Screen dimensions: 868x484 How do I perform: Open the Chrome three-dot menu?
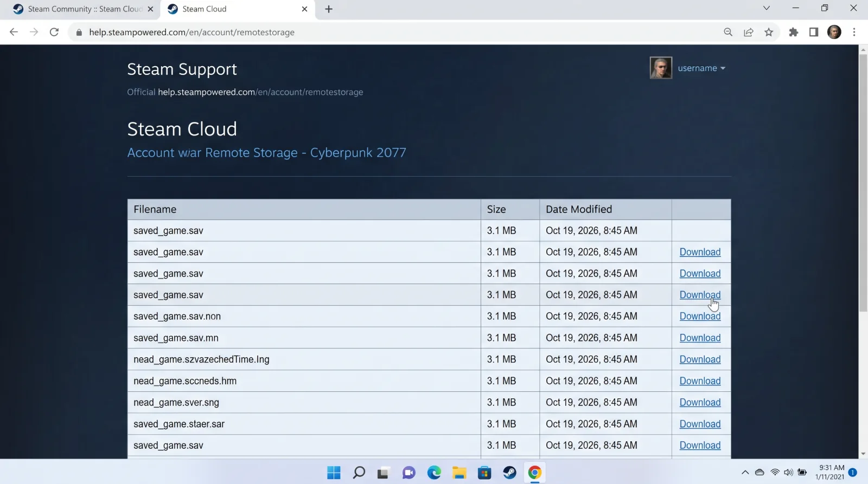click(854, 32)
